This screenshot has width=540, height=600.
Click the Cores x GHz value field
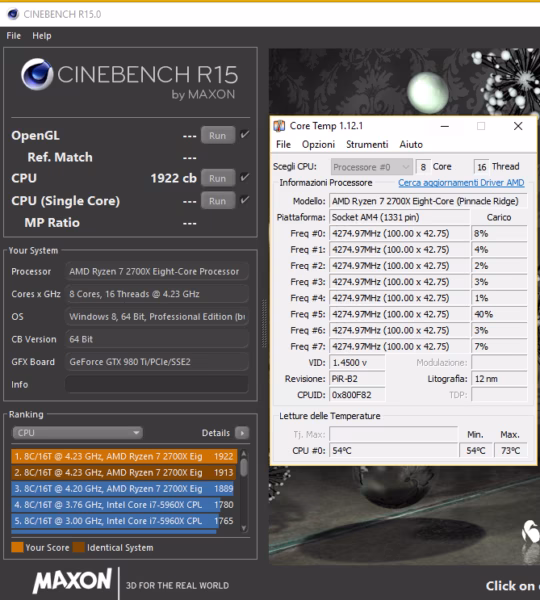click(157, 294)
